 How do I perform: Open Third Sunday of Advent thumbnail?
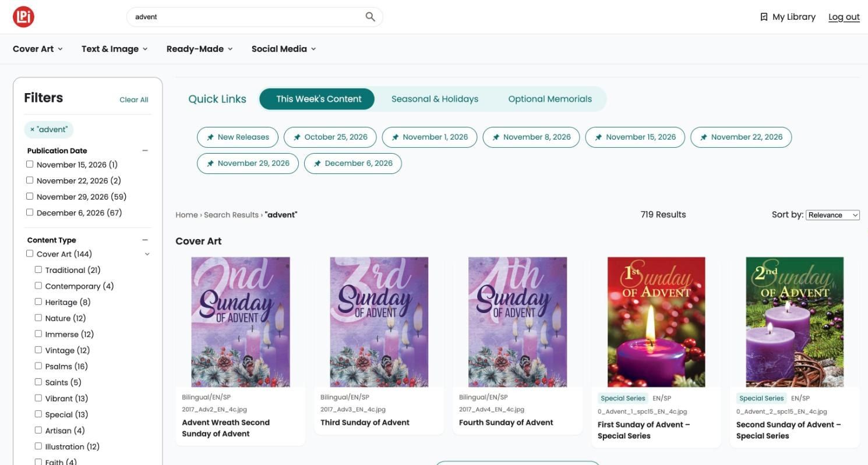coord(379,322)
